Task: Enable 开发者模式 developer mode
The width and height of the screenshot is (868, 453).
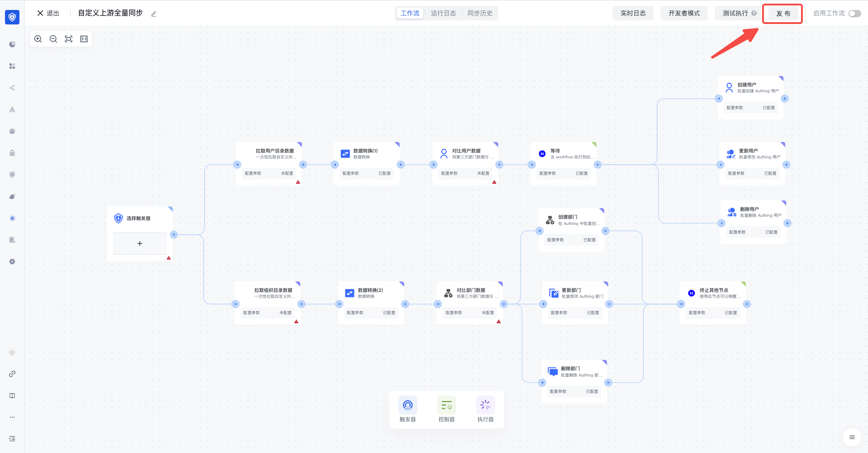Action: [x=684, y=13]
